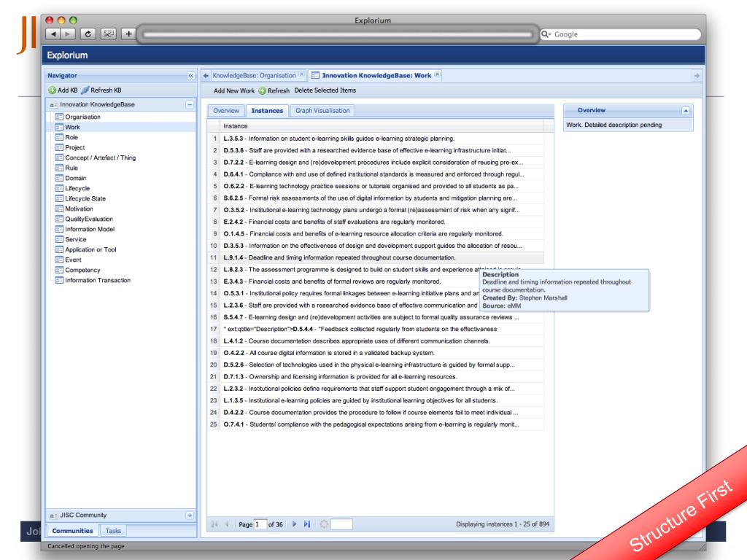Image resolution: width=747 pixels, height=560 pixels.
Task: Go to the first page of instances
Action: tap(214, 524)
